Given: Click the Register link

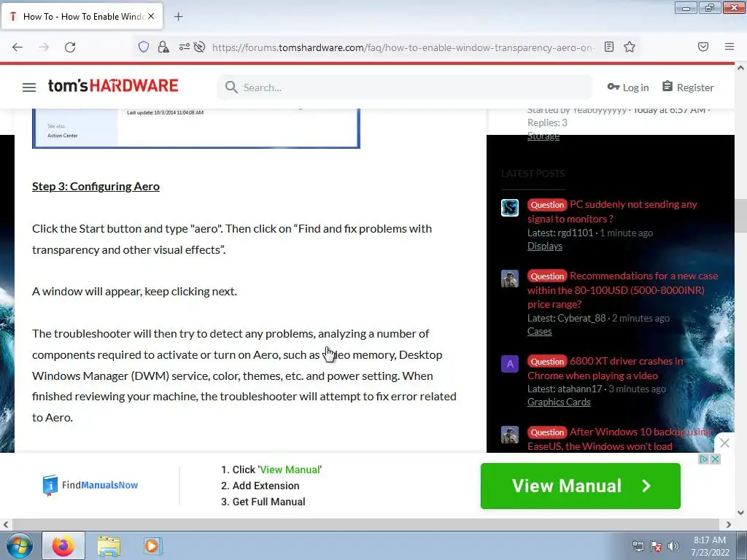Looking at the screenshot, I should pos(688,87).
